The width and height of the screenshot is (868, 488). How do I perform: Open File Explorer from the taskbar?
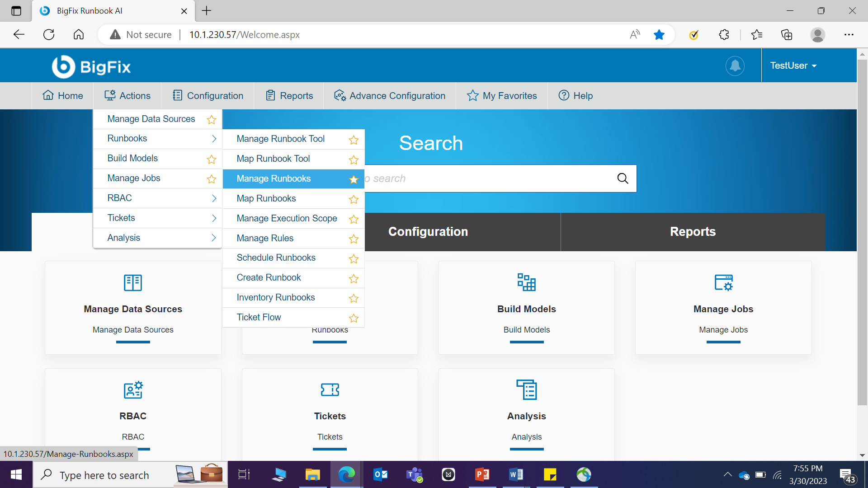(x=312, y=475)
